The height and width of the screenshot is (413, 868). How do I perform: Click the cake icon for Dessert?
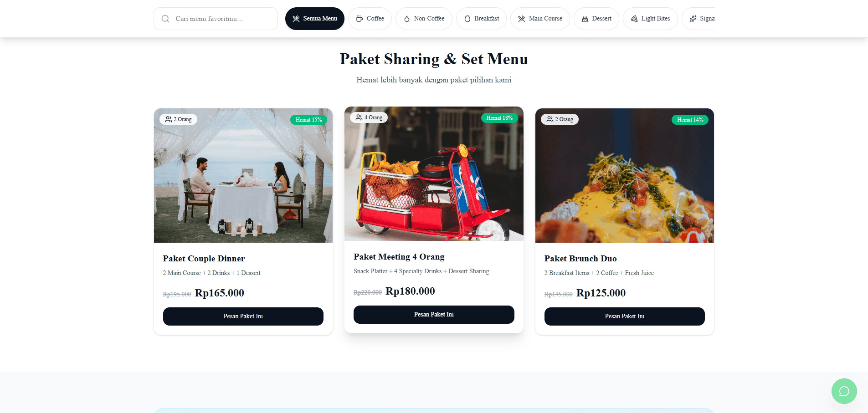click(585, 19)
